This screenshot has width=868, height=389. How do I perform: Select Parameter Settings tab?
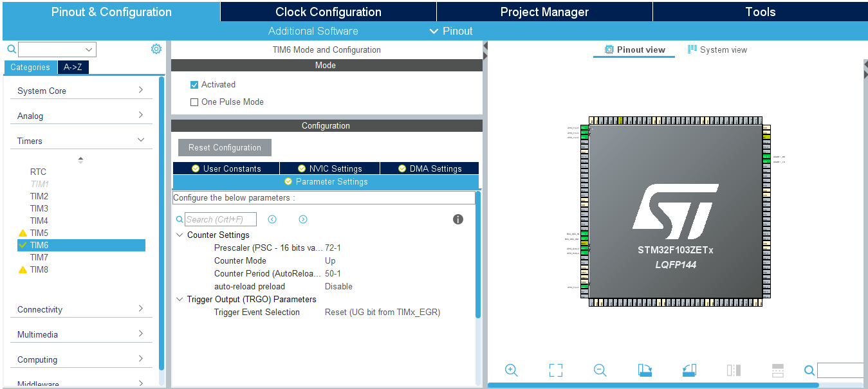tap(326, 182)
